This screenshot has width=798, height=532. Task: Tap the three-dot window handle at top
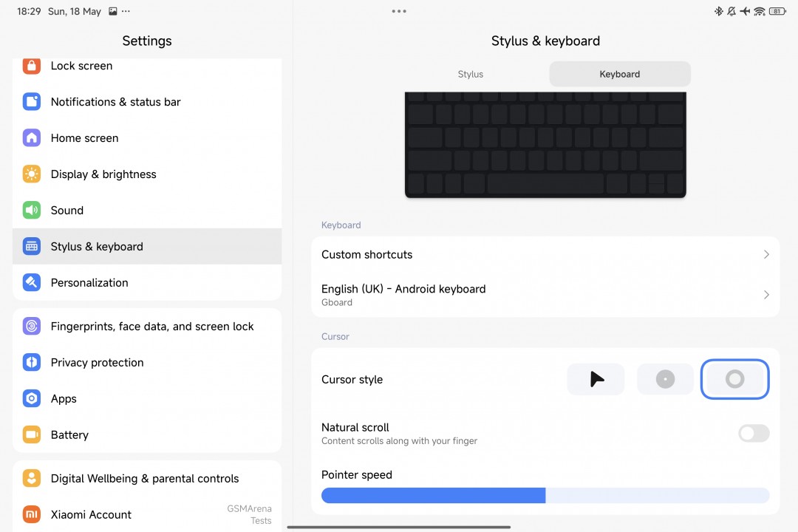(x=399, y=11)
